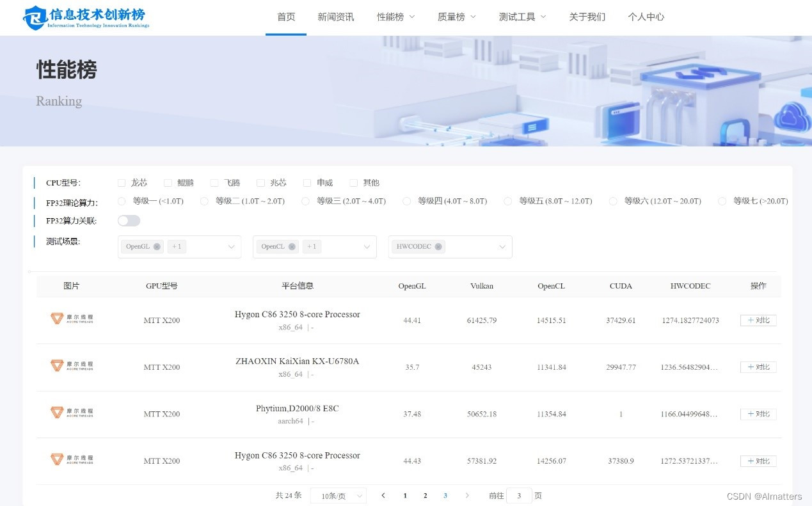
Task: Click 对比 button for ZHAOXIN KaiXian row
Action: coord(758,367)
